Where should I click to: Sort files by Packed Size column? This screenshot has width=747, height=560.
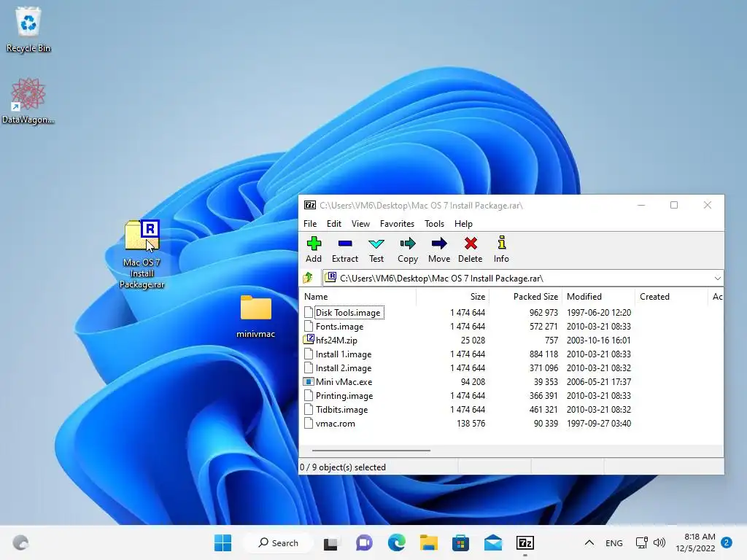click(x=525, y=297)
